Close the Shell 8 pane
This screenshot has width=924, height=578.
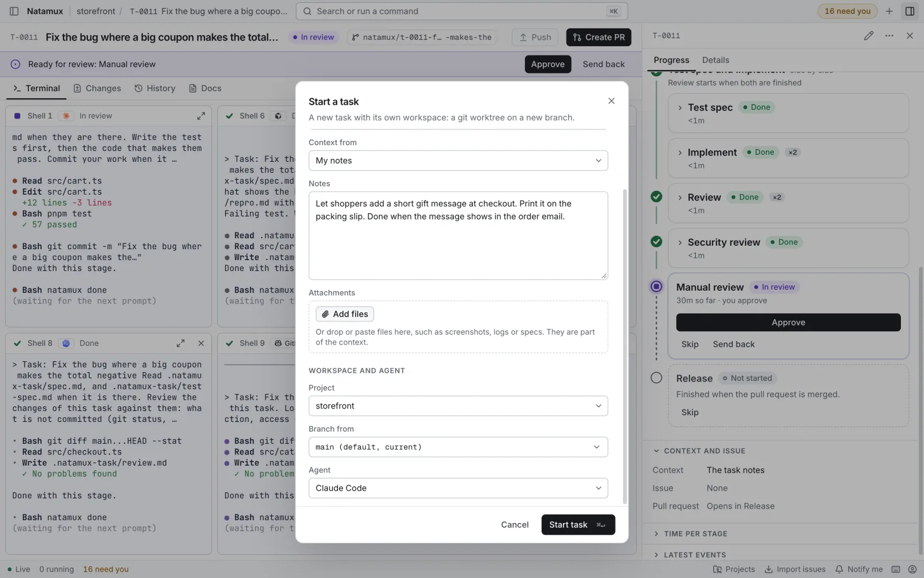tap(201, 343)
